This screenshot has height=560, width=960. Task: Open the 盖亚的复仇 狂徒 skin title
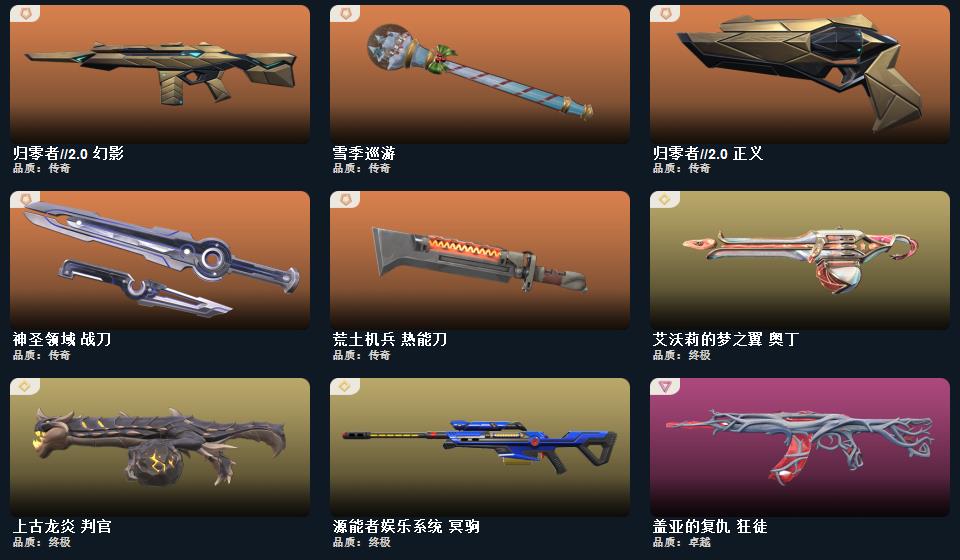710,526
